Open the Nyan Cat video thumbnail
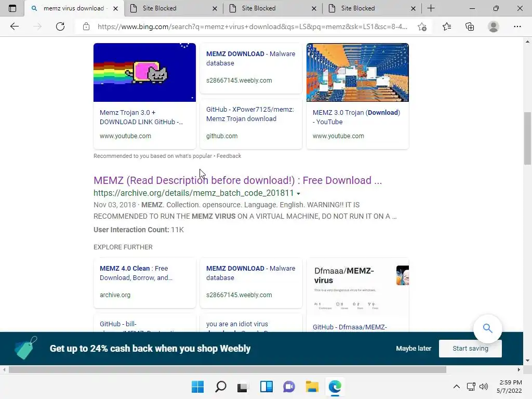The image size is (532, 399). tap(144, 72)
